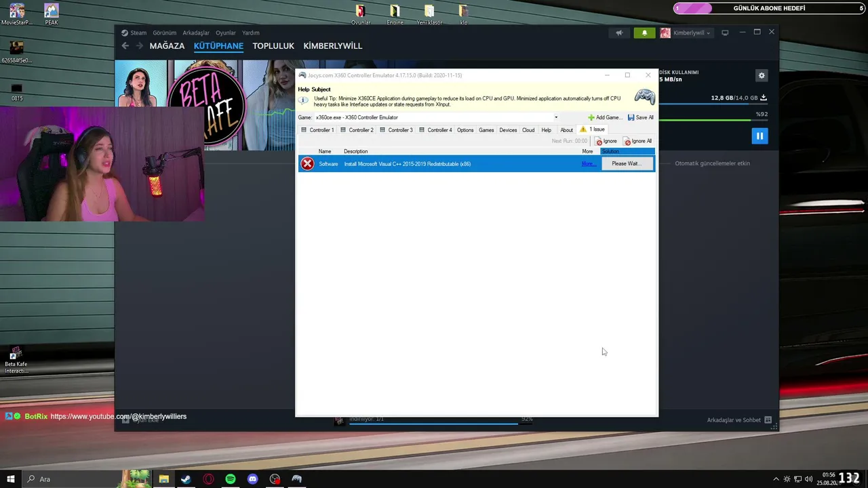The image size is (868, 488).
Task: Click the Name column header in issues list
Action: 325,151
